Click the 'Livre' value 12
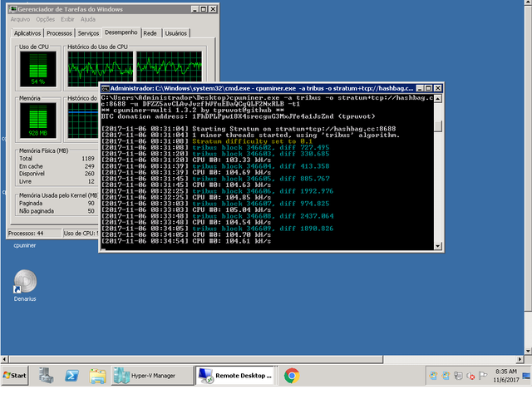The image size is (532, 399). tap(91, 181)
